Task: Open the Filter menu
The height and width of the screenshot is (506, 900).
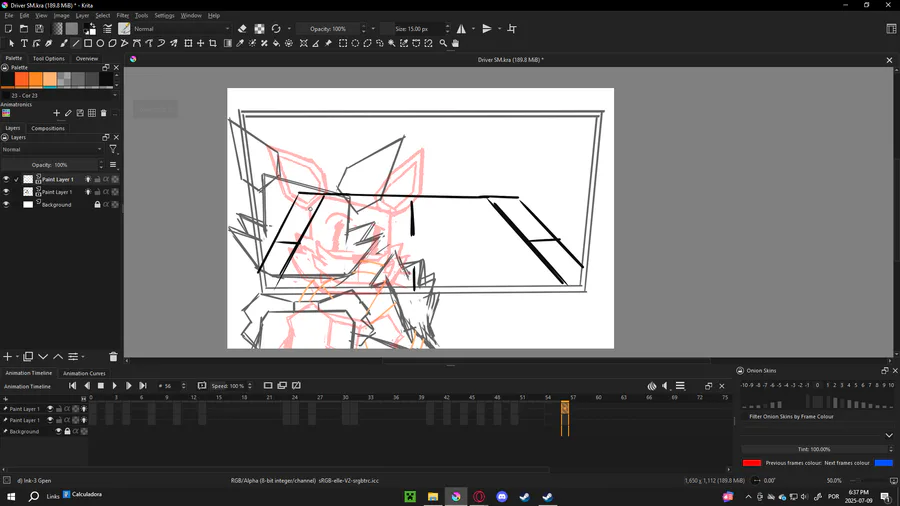Action: click(x=123, y=15)
